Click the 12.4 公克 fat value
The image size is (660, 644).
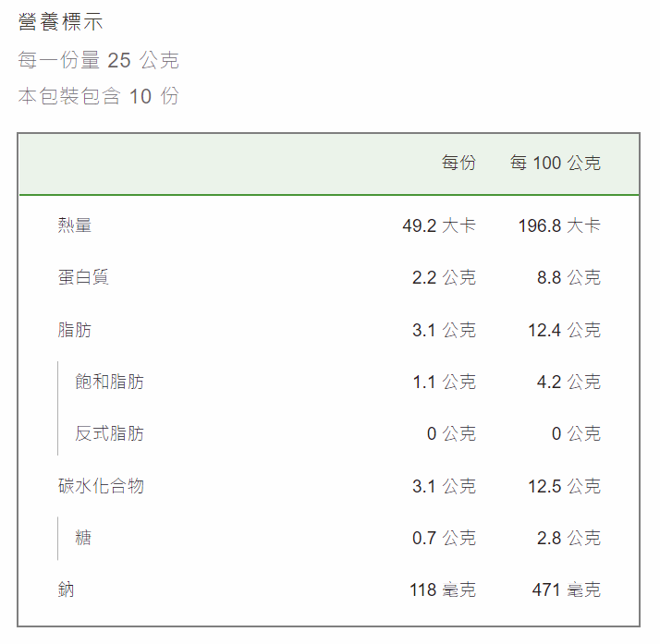coord(565,330)
